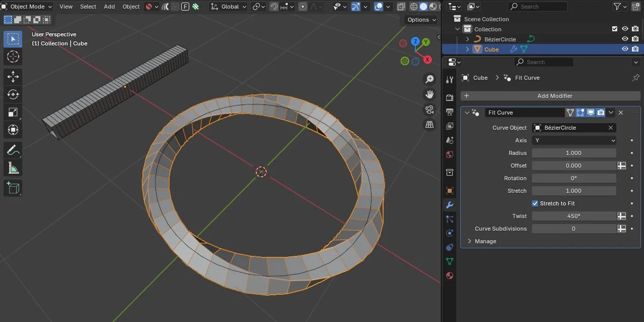Viewport: 644px width, 322px height.
Task: Open the View menu
Action: tap(66, 7)
